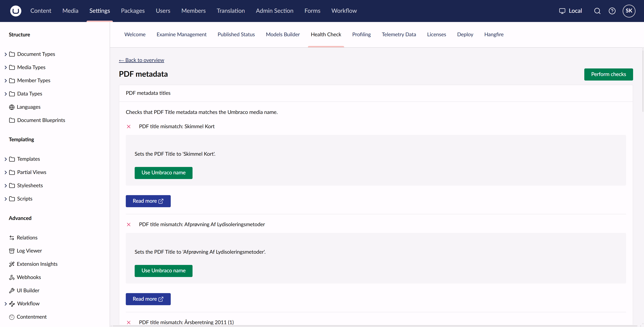Click the Document Blueprints folder icon
Viewport: 644px width, 327px height.
point(12,120)
